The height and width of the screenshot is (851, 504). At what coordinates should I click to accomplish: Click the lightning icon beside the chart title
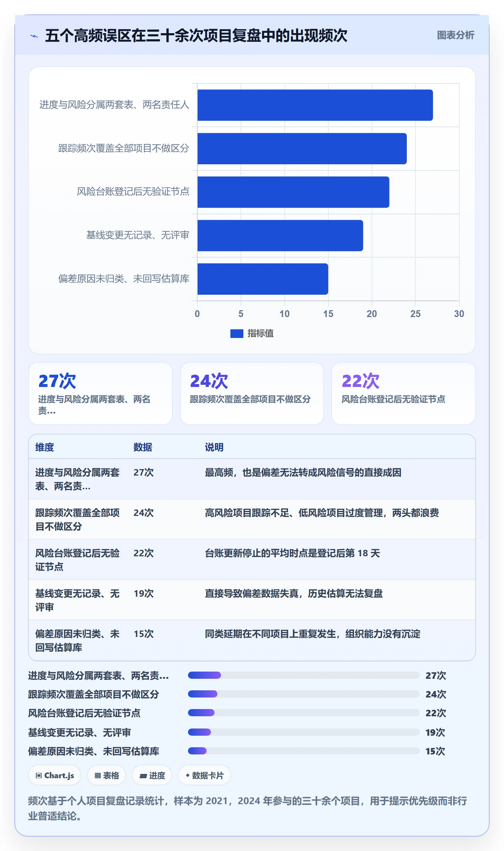(34, 36)
